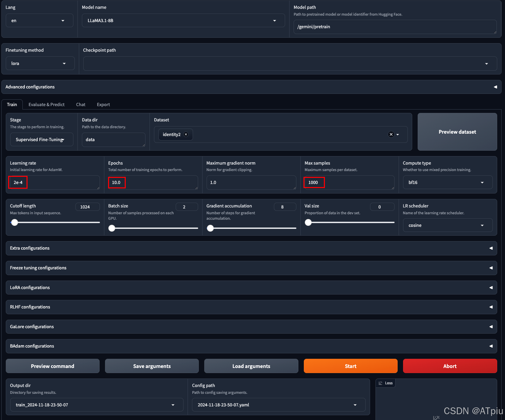Click the Preview dataset button
Viewport: 505px width, 420px height.
click(457, 132)
